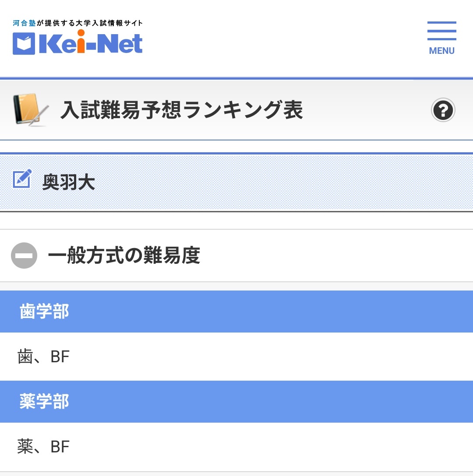Click 入試難易予想ランキング表 page title
Viewport: 473px width, 476px height.
tap(181, 109)
